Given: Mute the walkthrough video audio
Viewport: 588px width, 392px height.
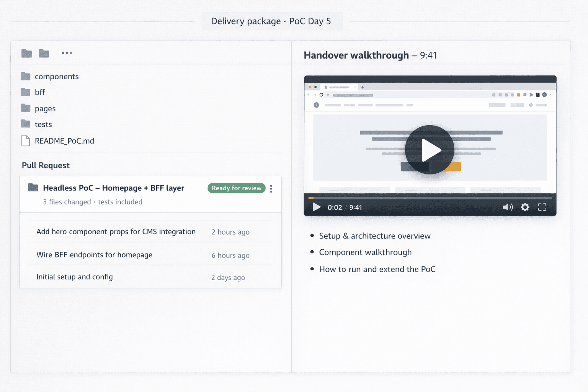Looking at the screenshot, I should (x=508, y=207).
